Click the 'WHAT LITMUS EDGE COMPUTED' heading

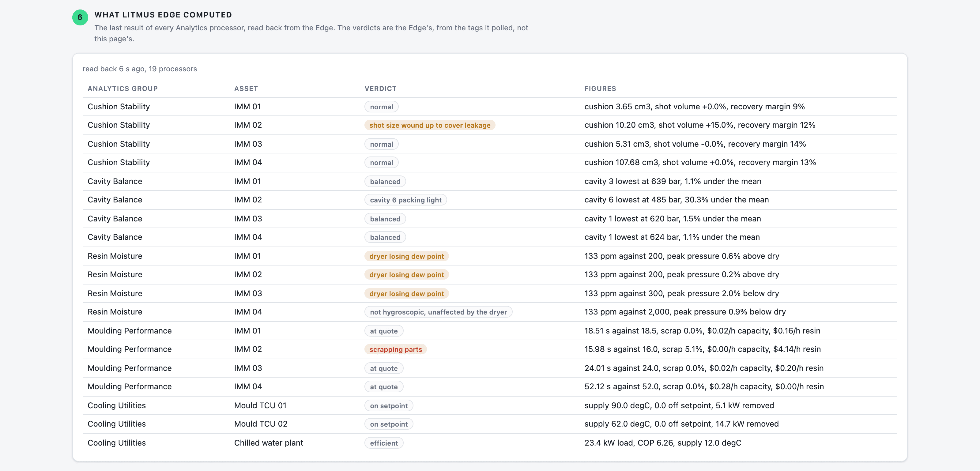163,15
